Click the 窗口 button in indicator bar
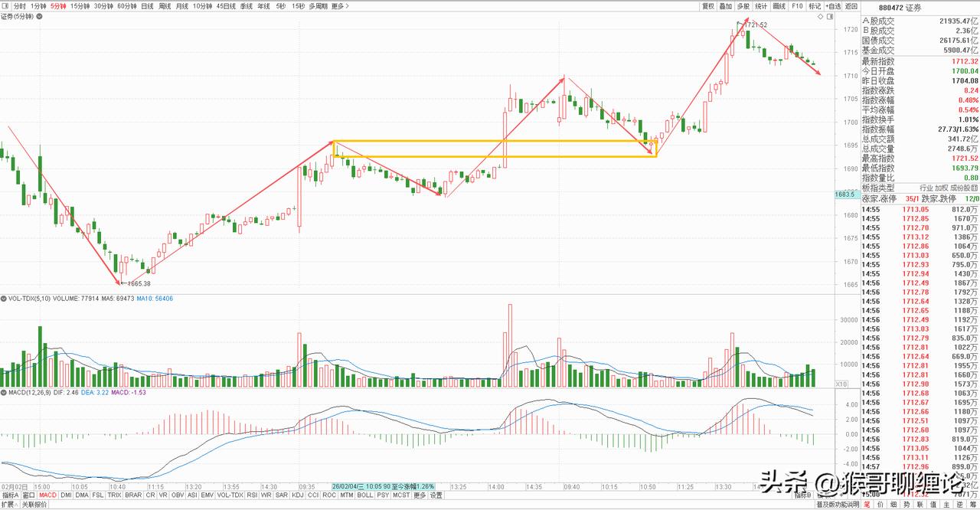This screenshot has height=510, width=980. pyautogui.click(x=29, y=495)
